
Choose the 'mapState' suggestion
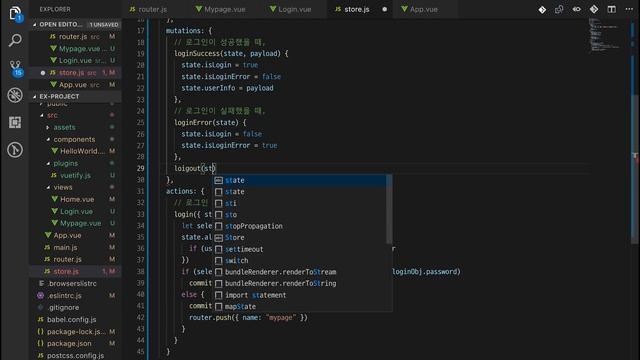[x=300, y=307]
